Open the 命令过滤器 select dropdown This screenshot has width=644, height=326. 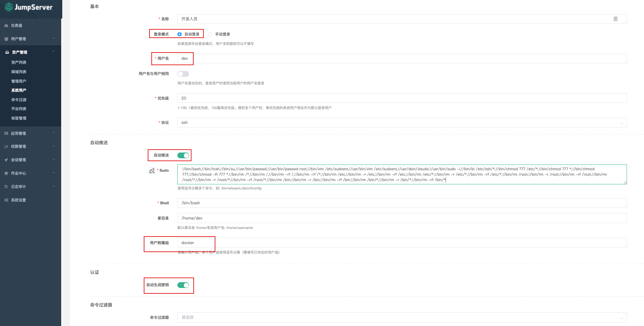tap(402, 317)
